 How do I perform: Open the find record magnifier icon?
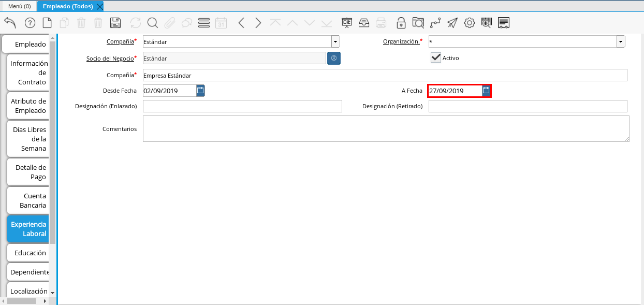(x=152, y=23)
